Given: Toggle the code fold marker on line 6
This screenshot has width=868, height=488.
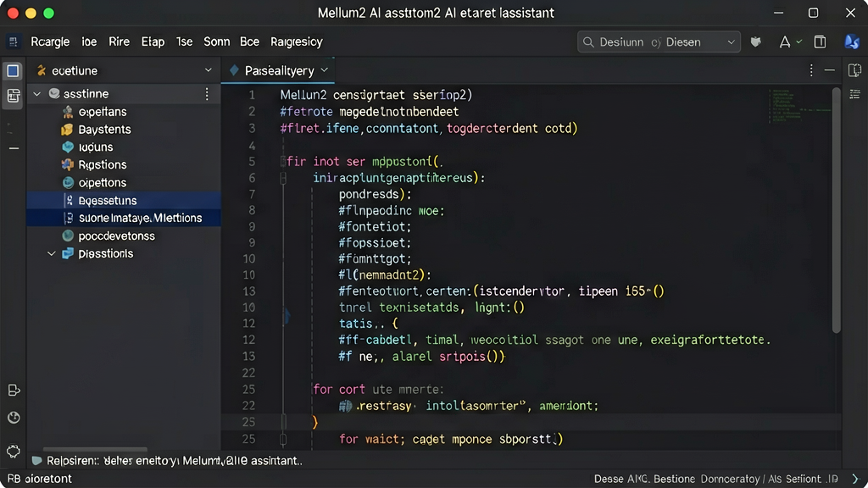Looking at the screenshot, I should (x=283, y=178).
